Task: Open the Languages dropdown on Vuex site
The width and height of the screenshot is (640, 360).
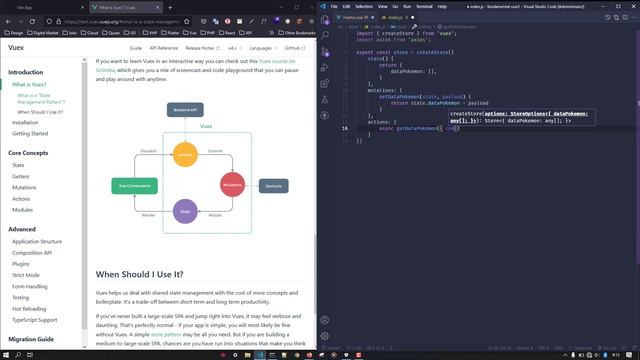Action: pyautogui.click(x=263, y=48)
